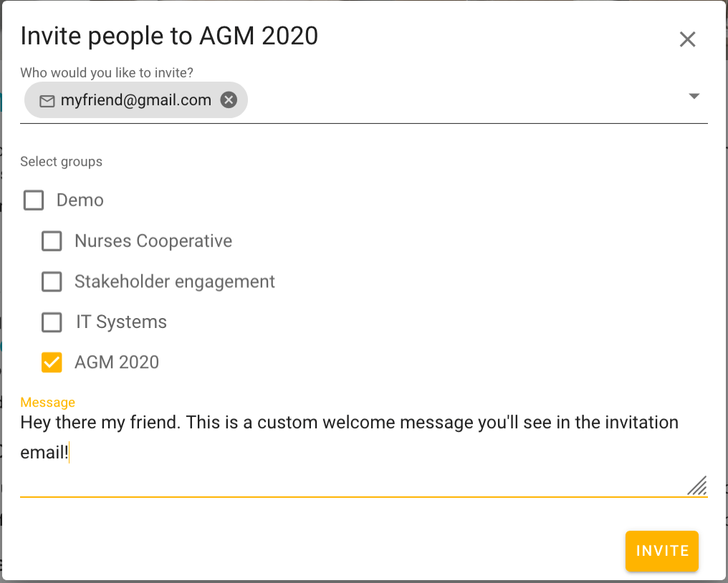Check the Demo group checkbox
Image resolution: width=728 pixels, height=583 pixels.
(34, 200)
